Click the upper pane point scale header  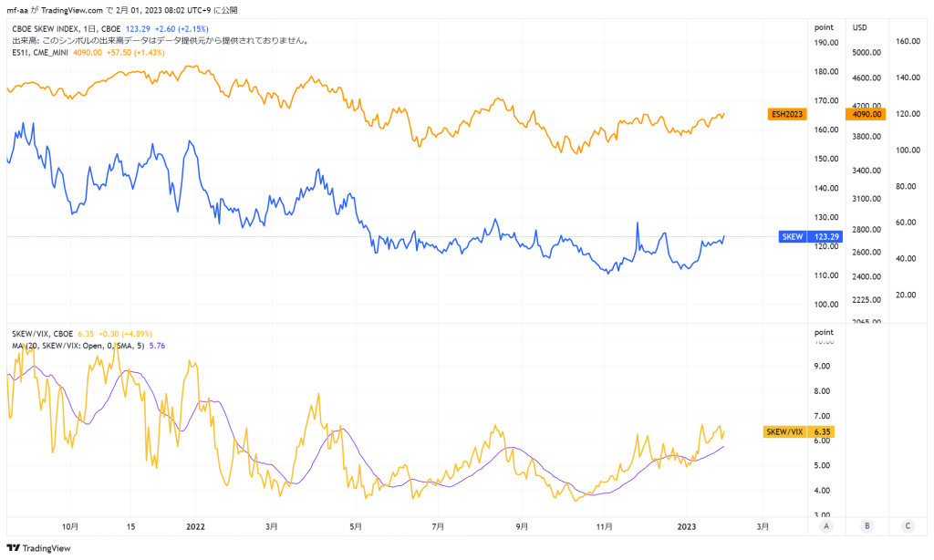click(x=824, y=27)
